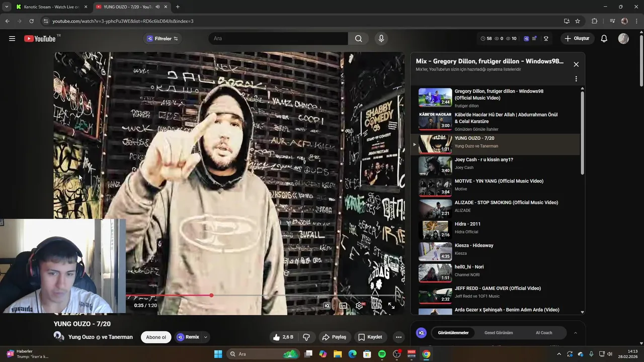Click the video progress bar scrubber
Viewport: 644px width, 362px height.
pos(211,295)
